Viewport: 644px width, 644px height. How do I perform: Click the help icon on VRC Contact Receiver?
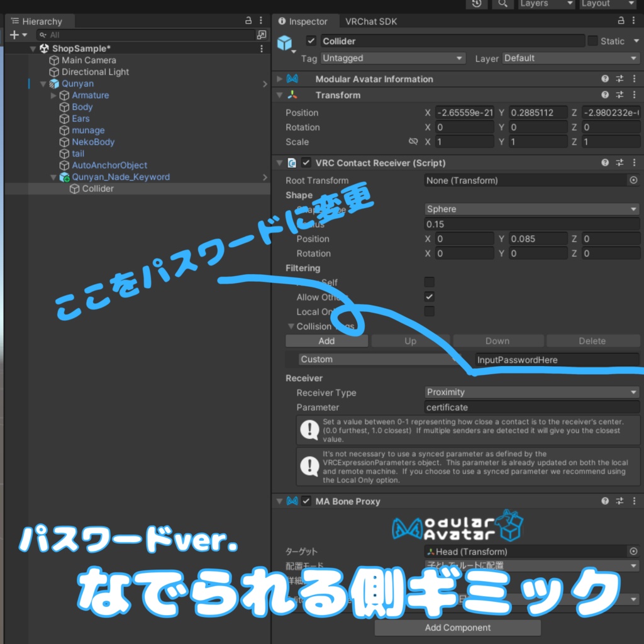[604, 162]
